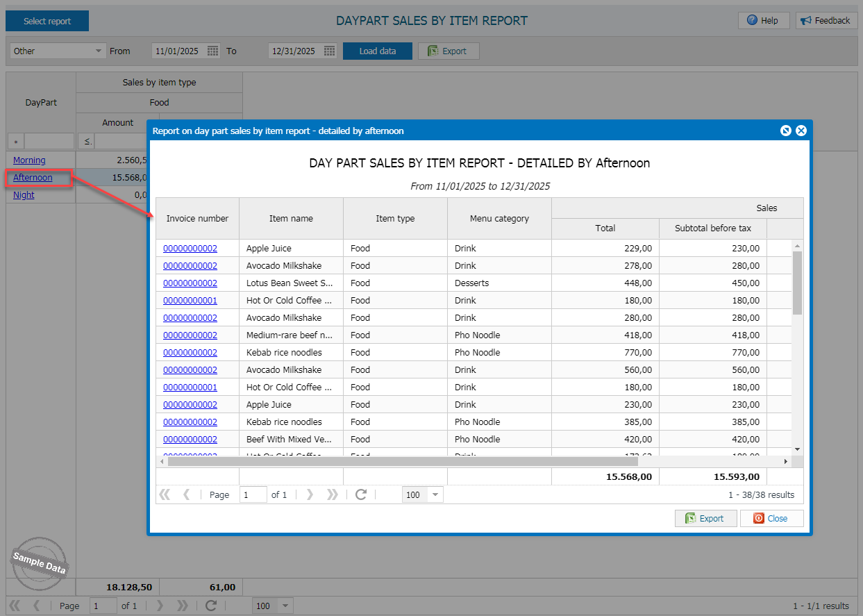Go to first page in dialog pager
863x616 pixels.
(165, 494)
